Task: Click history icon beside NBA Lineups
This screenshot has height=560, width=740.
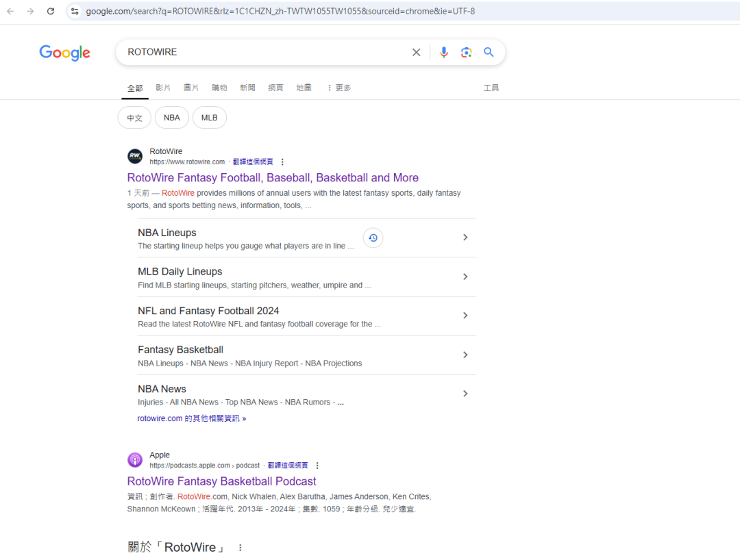Action: (x=373, y=238)
